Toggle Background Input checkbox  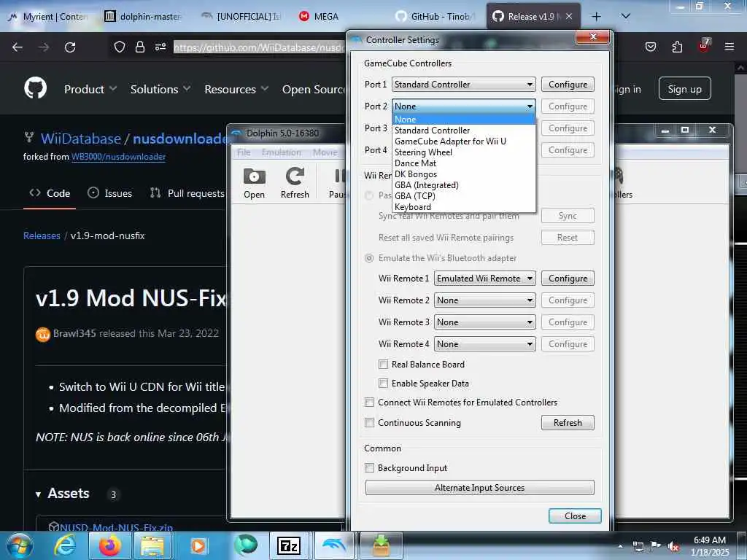pos(369,468)
